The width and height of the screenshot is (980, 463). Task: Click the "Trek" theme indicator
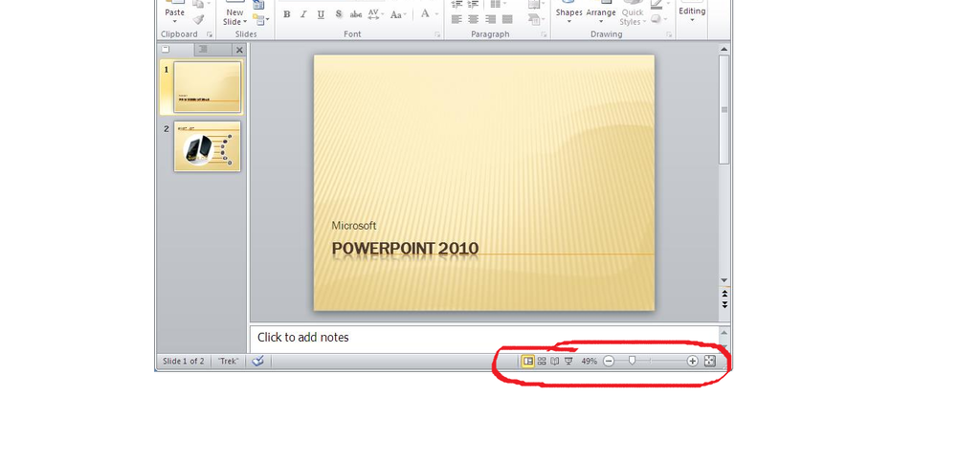coord(228,362)
